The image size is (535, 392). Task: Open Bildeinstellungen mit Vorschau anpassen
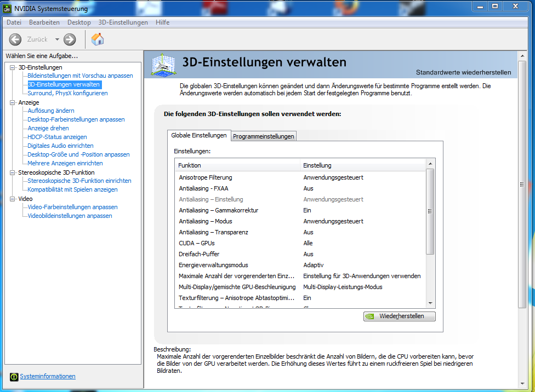point(80,76)
